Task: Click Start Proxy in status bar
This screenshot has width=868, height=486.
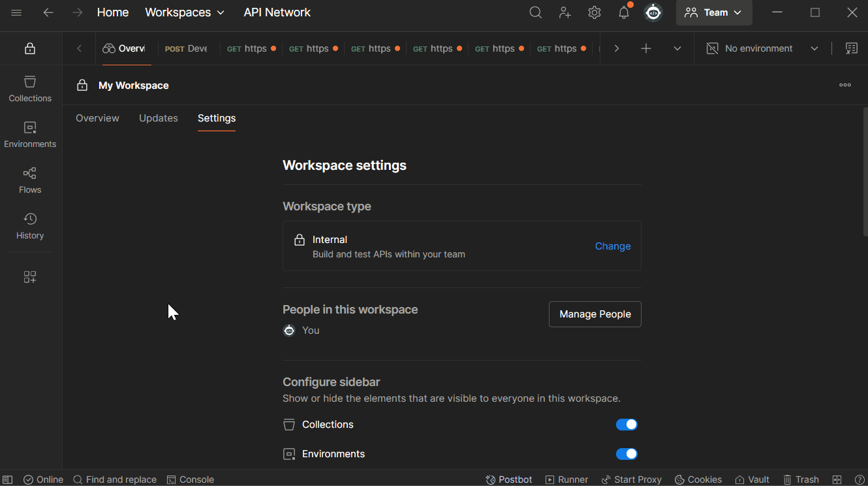Action: pos(631,479)
